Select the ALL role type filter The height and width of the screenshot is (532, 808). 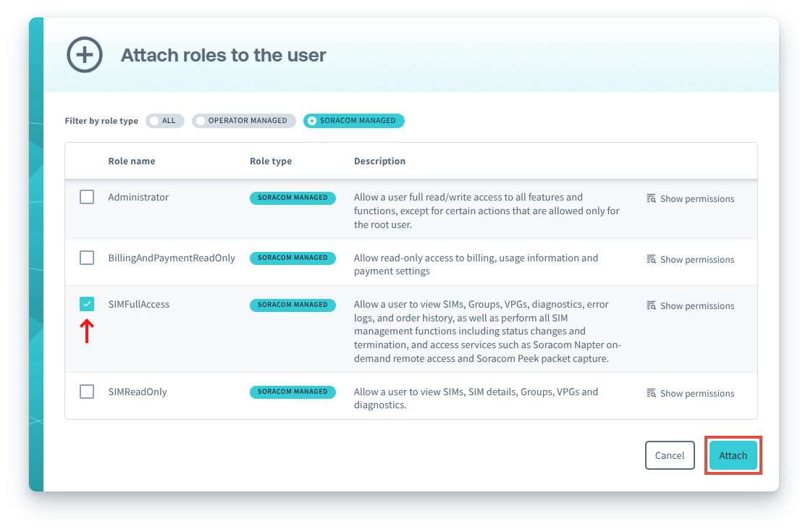pos(165,121)
